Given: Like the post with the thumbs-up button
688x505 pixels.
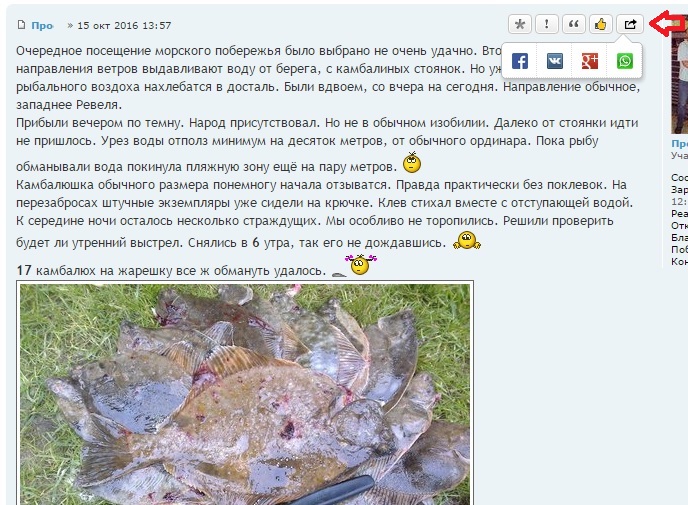Looking at the screenshot, I should pos(601,24).
